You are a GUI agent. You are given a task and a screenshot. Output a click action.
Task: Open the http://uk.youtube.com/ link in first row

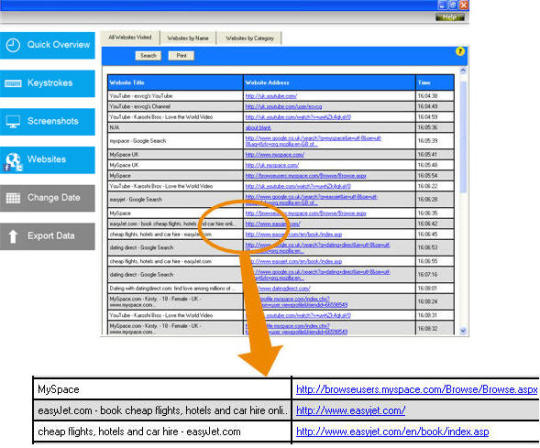pyautogui.click(x=271, y=96)
